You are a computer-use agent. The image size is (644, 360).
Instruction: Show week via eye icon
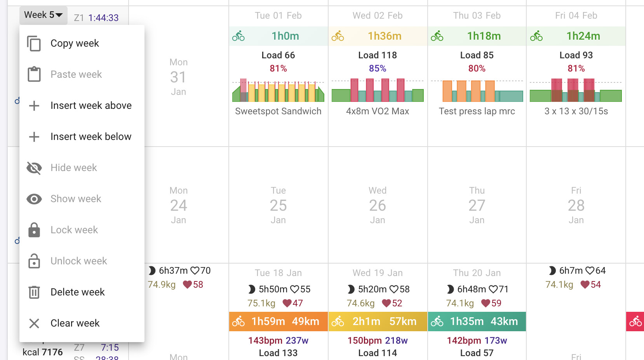pyautogui.click(x=34, y=199)
